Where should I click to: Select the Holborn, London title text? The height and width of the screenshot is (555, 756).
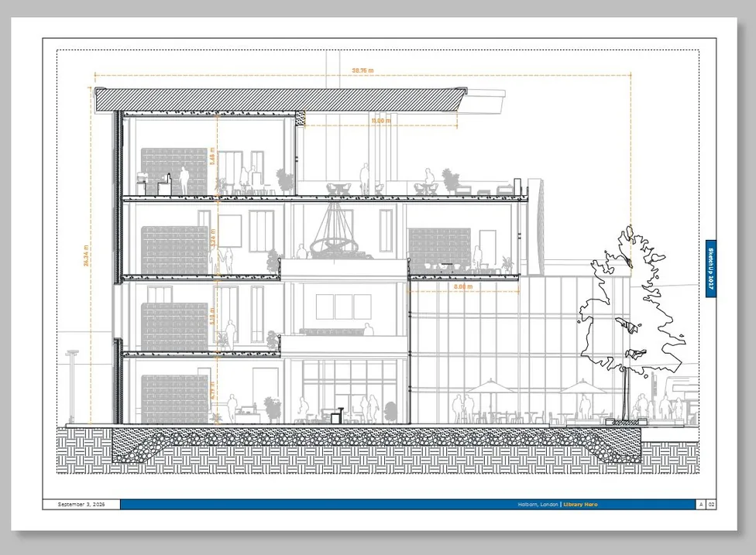[x=538, y=505]
